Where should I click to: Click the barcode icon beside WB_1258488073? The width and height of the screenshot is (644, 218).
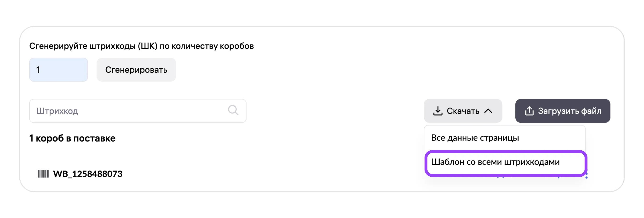[x=43, y=174]
